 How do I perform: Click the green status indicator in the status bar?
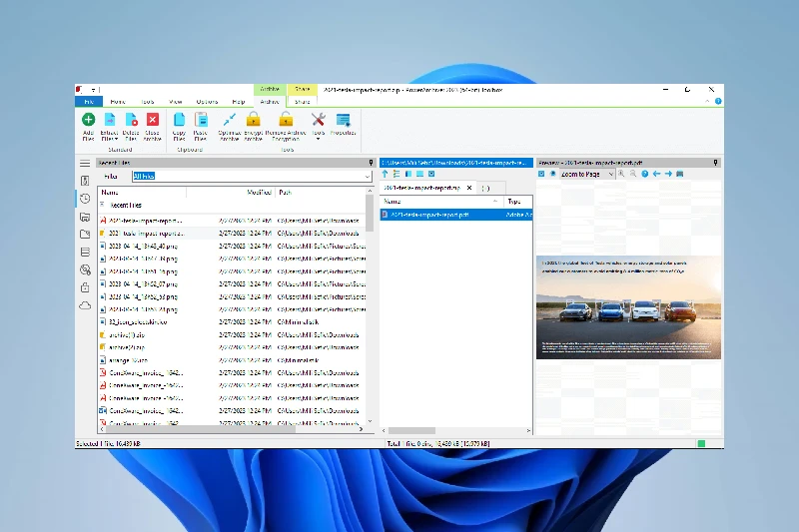click(x=701, y=444)
